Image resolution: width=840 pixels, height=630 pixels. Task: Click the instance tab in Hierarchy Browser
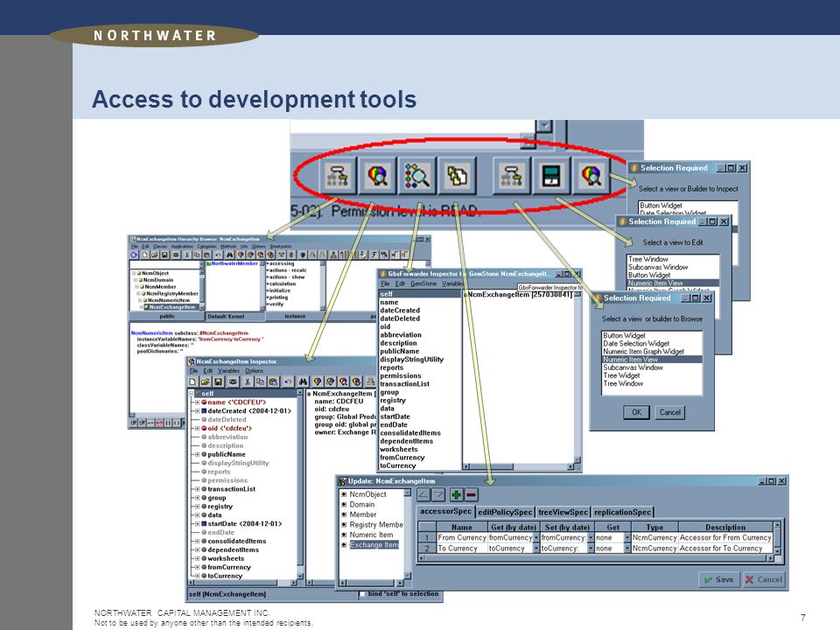[295, 316]
